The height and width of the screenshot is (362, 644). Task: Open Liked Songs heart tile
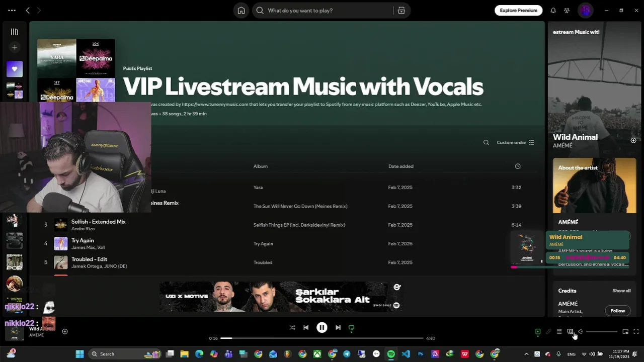pyautogui.click(x=15, y=69)
